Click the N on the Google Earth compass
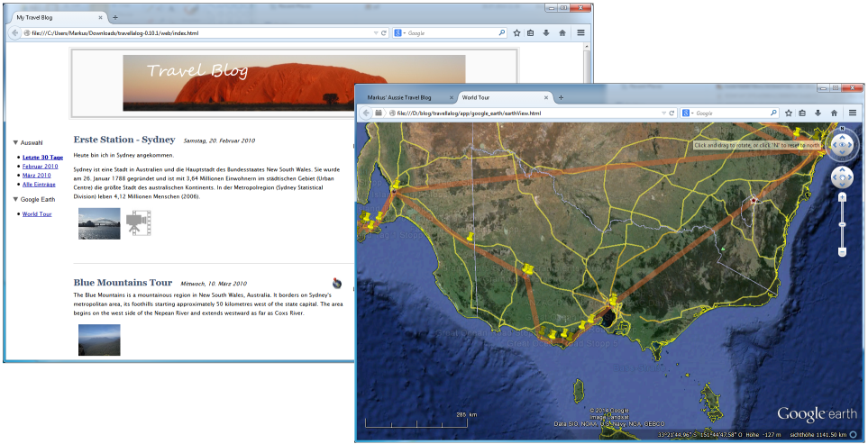 (842, 129)
